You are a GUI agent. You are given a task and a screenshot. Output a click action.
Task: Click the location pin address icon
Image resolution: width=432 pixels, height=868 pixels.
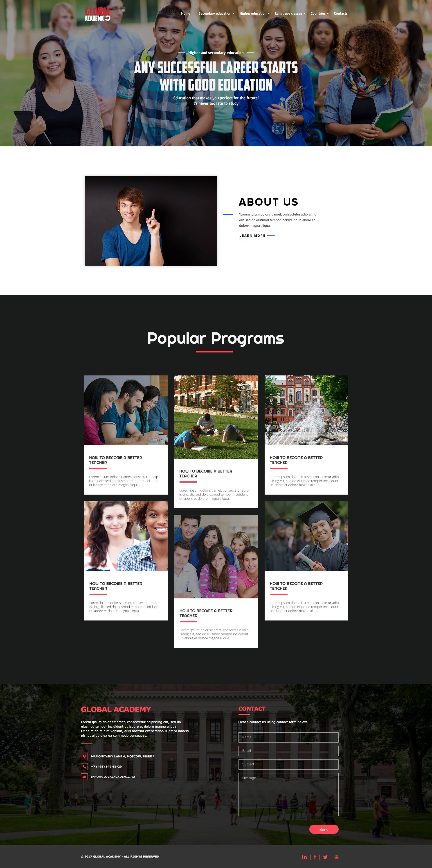tap(84, 756)
